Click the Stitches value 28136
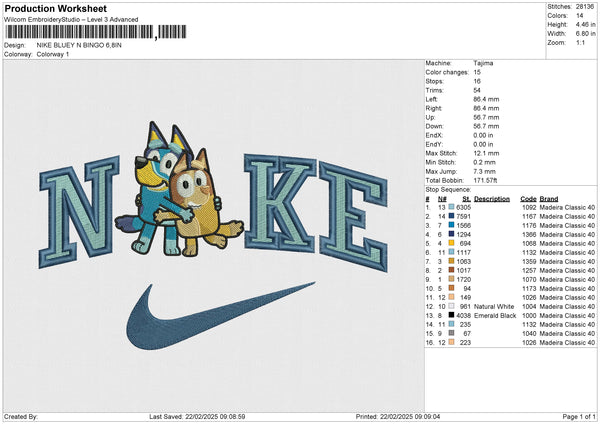600x424 pixels. coord(585,6)
